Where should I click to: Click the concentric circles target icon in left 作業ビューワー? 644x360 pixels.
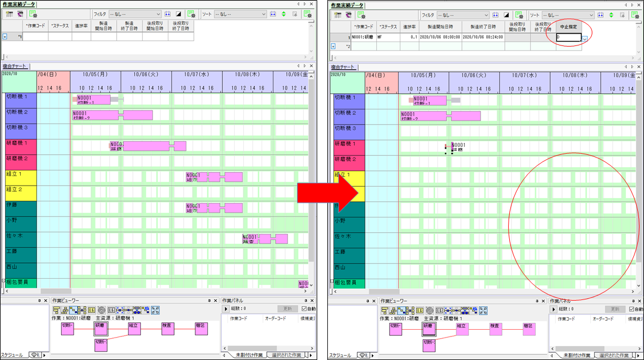click(x=101, y=310)
